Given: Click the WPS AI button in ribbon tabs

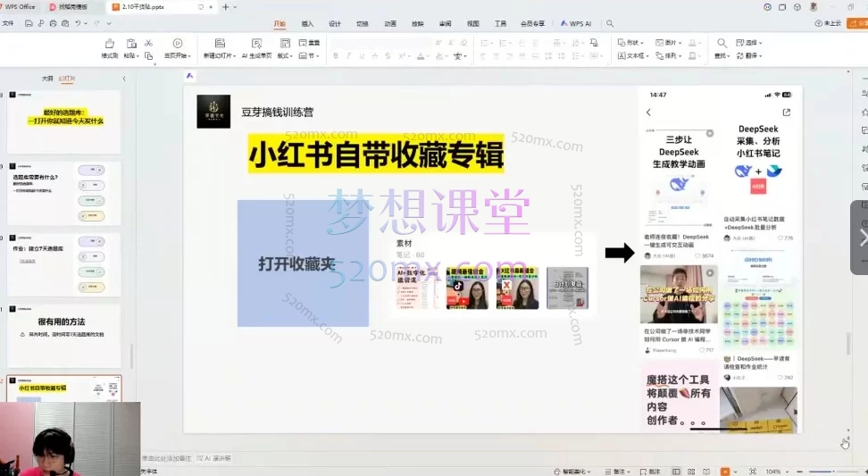Looking at the screenshot, I should 576,24.
